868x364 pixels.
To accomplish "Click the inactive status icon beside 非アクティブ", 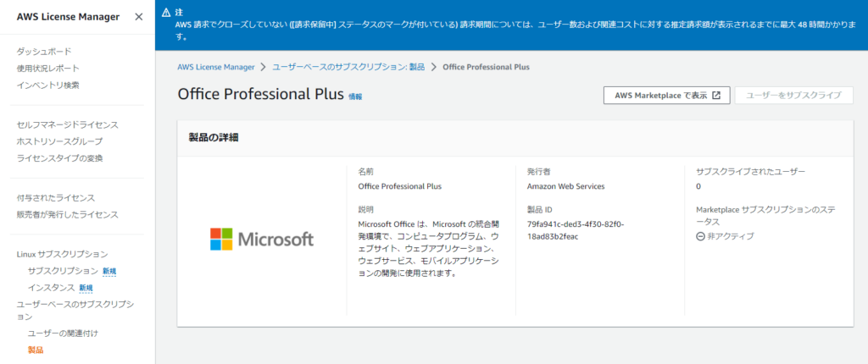I will pos(701,236).
